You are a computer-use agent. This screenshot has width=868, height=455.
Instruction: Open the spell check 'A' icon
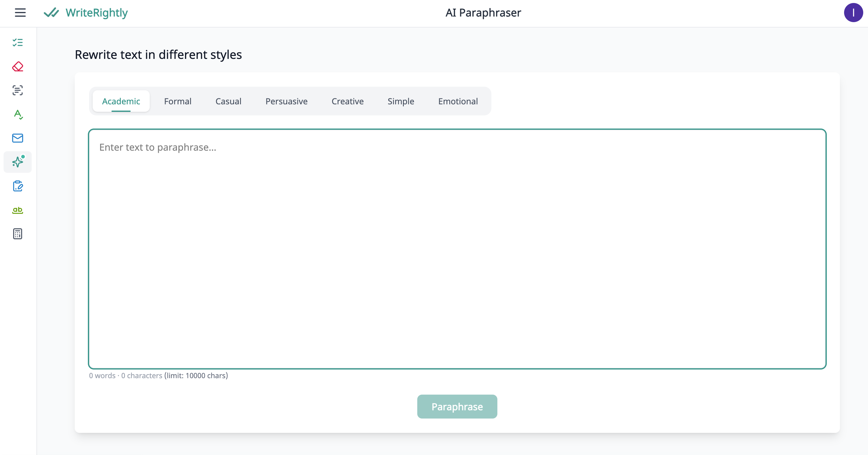18,114
